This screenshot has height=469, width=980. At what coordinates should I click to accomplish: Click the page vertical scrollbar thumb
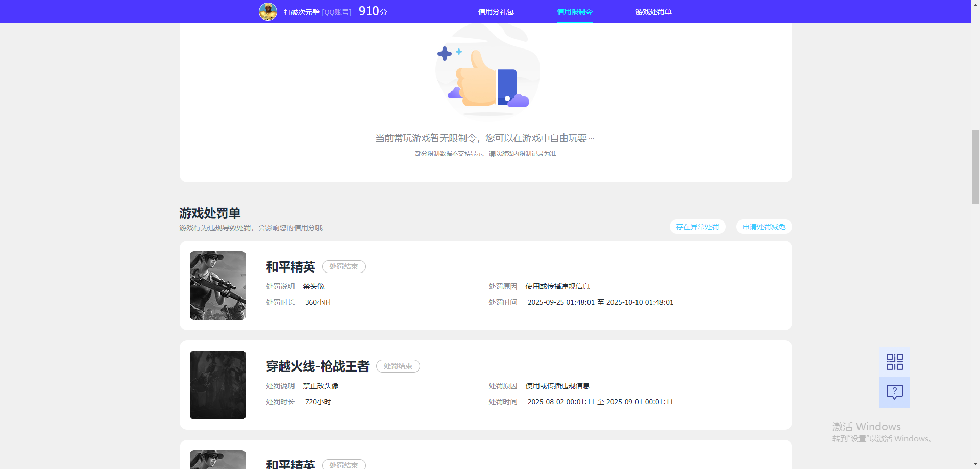pos(975,166)
